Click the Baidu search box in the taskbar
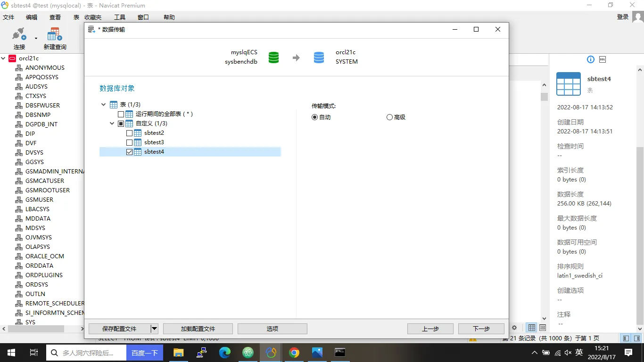 click(86, 353)
